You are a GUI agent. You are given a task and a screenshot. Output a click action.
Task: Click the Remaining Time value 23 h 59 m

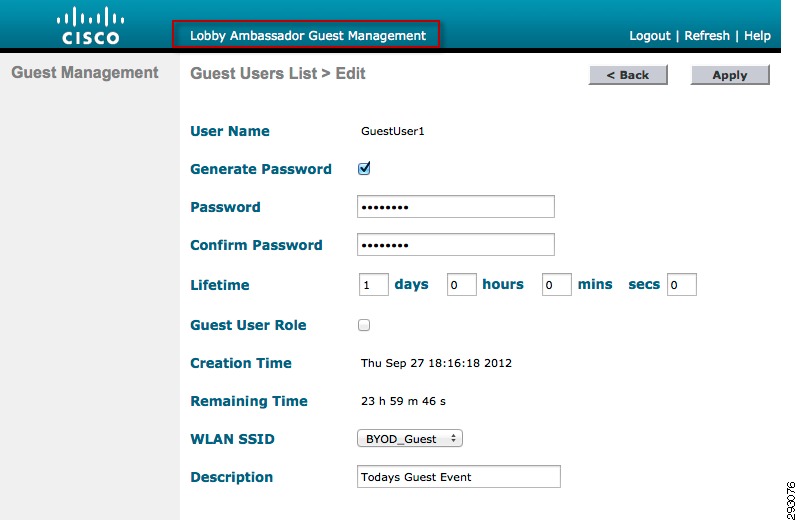coord(404,401)
